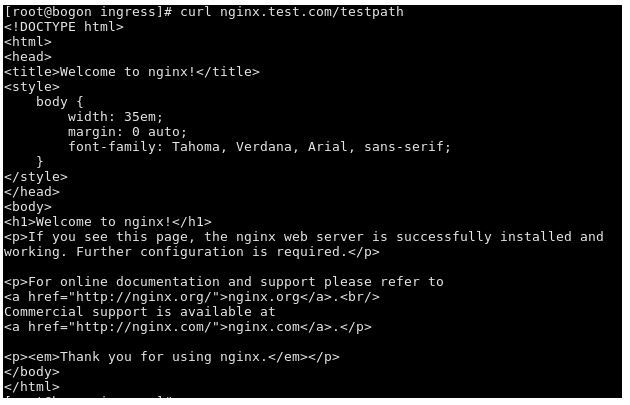Click the curl nginx.test.com/testpath command

292,12
